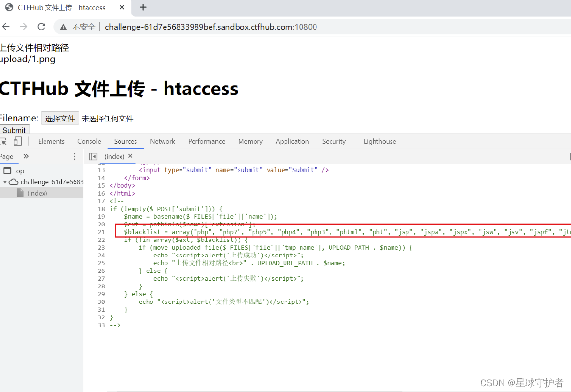Click the address bar URL
Viewport: 571px width, 392px height.
[211, 27]
